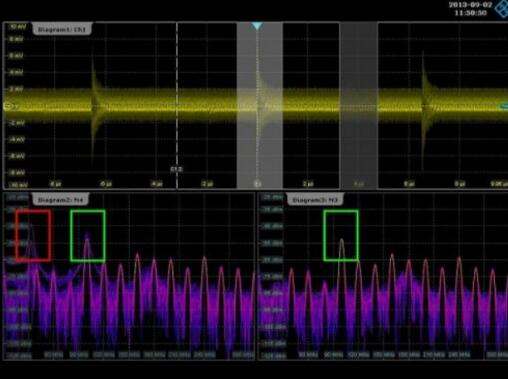This screenshot has width=508, height=379.
Task: Select the light gray gate region around trigger
Action: (x=260, y=105)
